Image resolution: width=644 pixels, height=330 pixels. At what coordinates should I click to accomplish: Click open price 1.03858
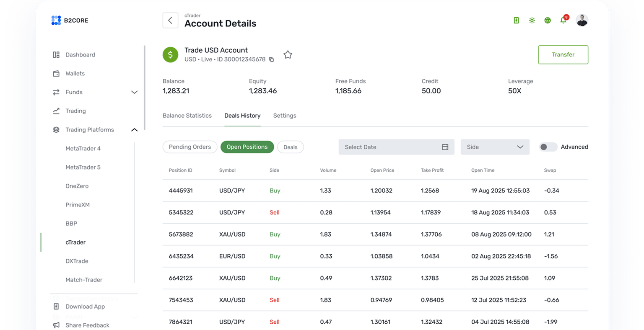382,256
